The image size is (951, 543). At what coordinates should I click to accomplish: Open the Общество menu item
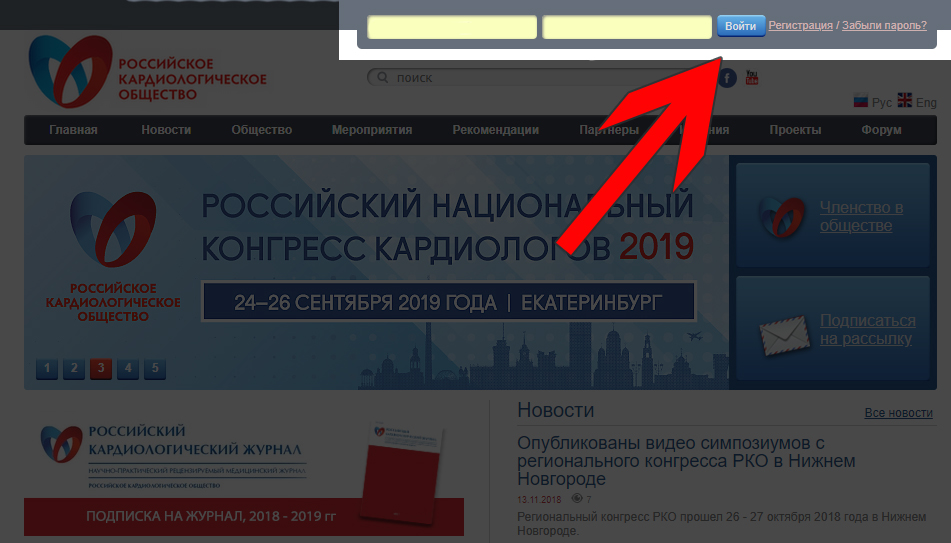261,130
